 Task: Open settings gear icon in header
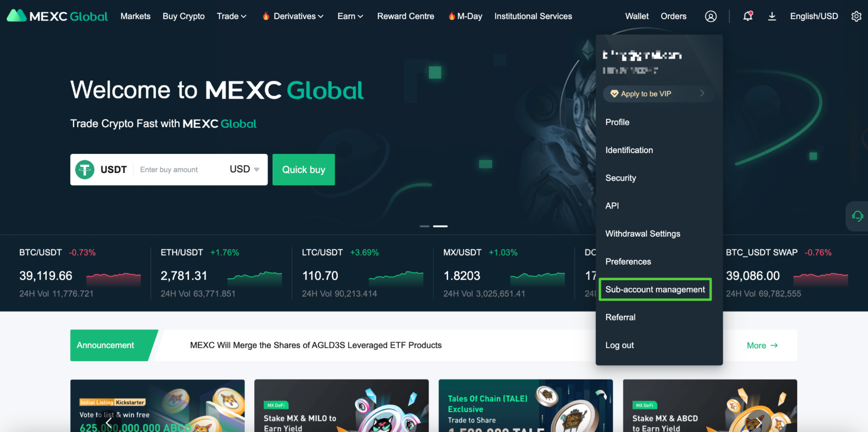(x=856, y=16)
